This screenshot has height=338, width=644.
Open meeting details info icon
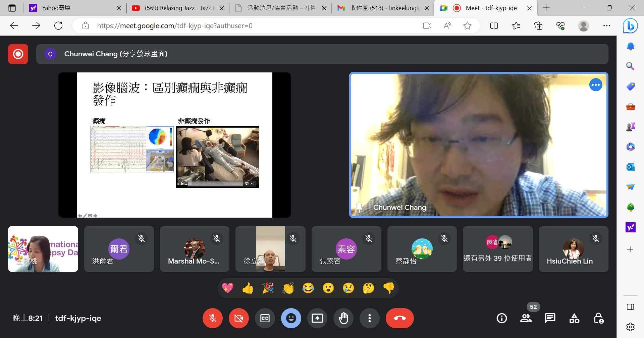pos(502,318)
